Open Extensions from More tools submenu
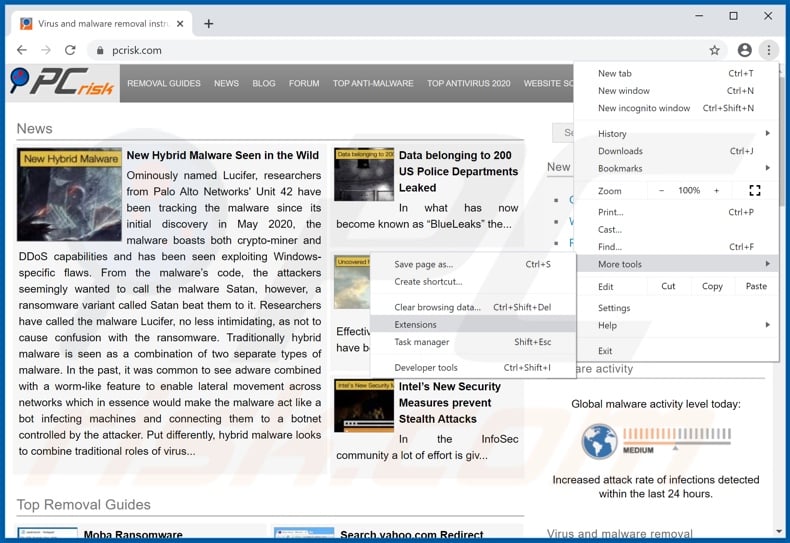This screenshot has height=543, width=790. point(473,324)
